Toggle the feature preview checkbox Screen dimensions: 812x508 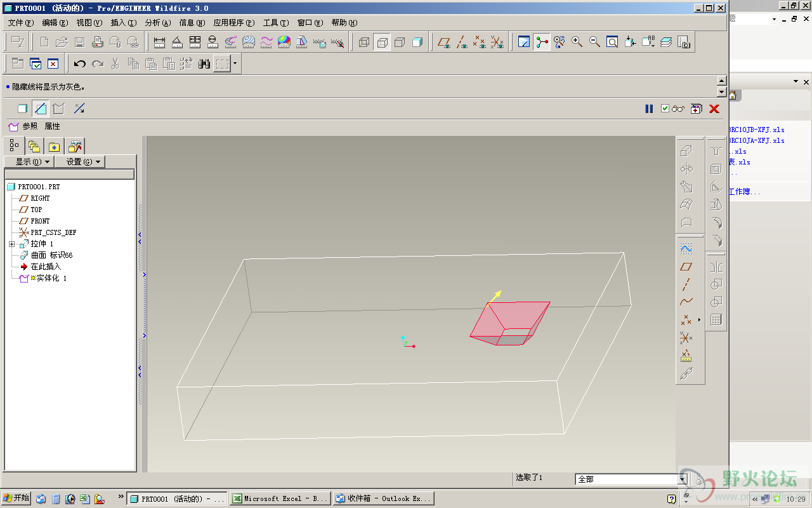(x=665, y=109)
